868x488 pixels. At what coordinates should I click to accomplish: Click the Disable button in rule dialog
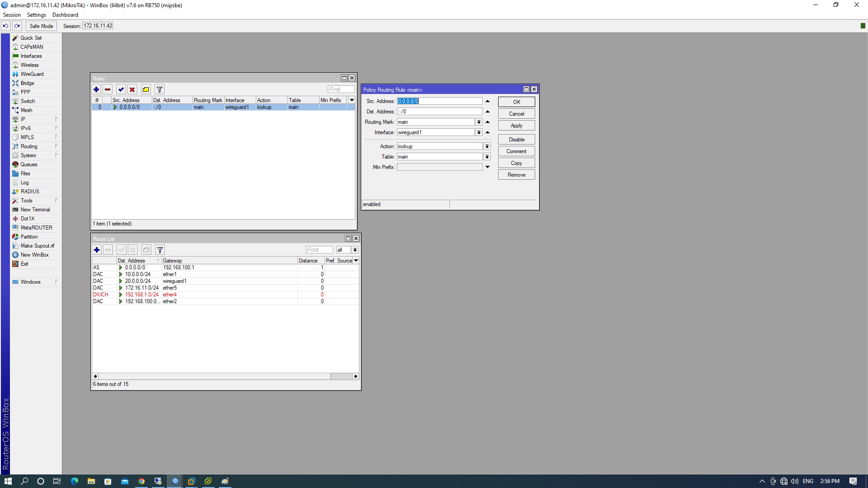pyautogui.click(x=516, y=140)
